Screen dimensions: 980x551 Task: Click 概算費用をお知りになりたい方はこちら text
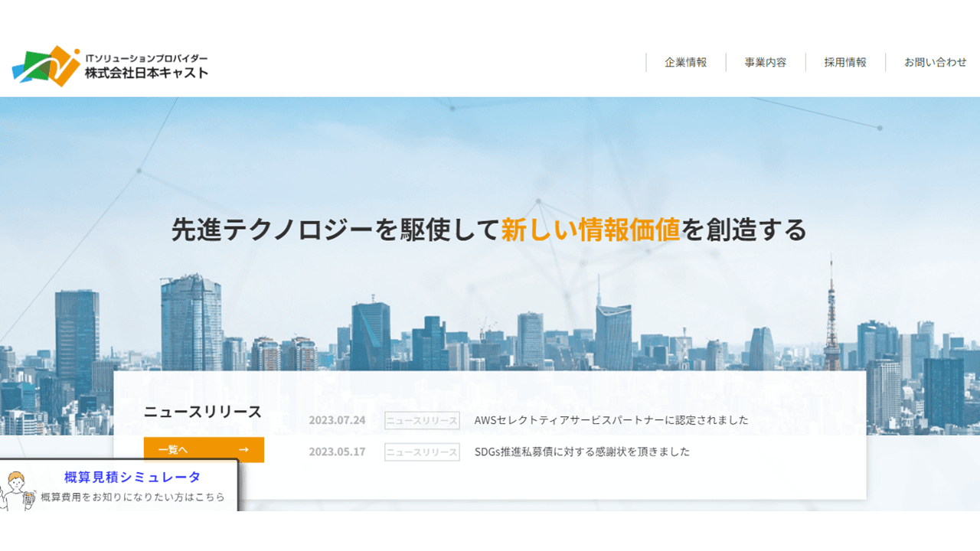(x=132, y=497)
